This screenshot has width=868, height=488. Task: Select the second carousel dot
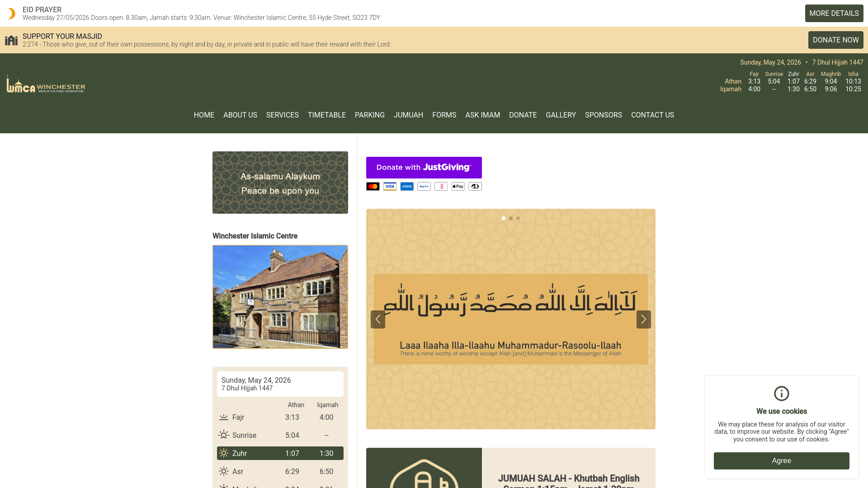(511, 218)
